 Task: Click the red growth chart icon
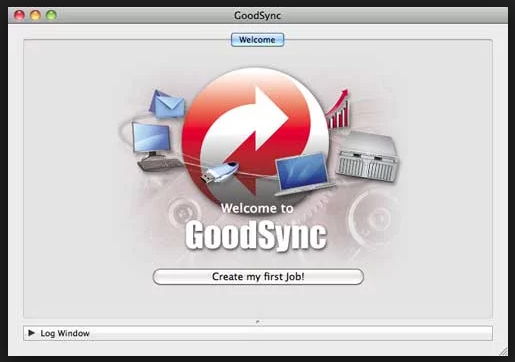click(337, 109)
